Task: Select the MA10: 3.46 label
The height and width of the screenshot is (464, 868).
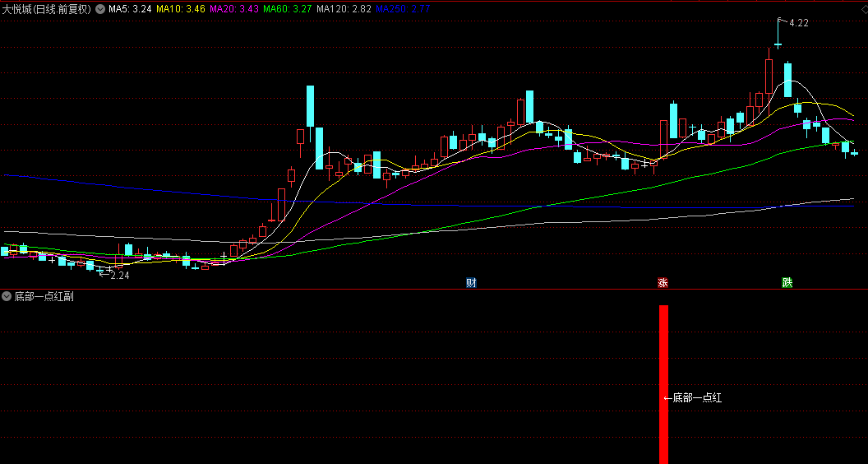Action: pos(181,9)
